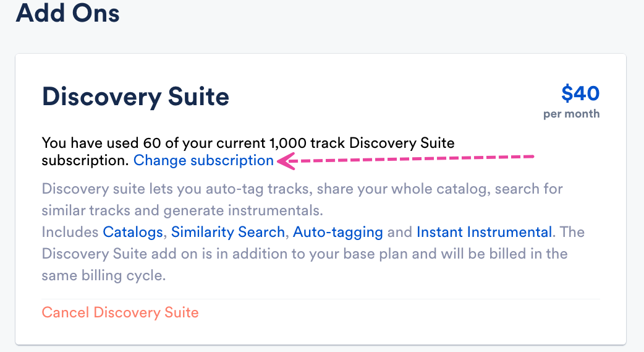Visit the Instant Instrumental link
The image size is (644, 352).
coord(484,233)
